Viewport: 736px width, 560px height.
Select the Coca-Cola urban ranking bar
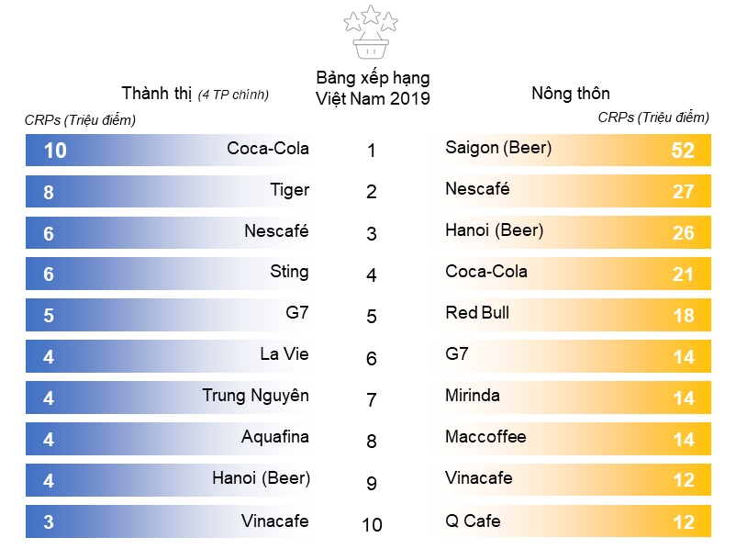[x=168, y=151]
